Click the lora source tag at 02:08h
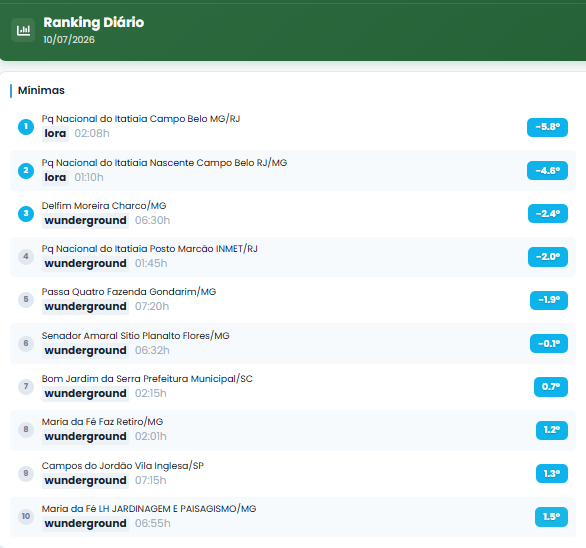Screen dimensions: 586x548 pos(55,133)
